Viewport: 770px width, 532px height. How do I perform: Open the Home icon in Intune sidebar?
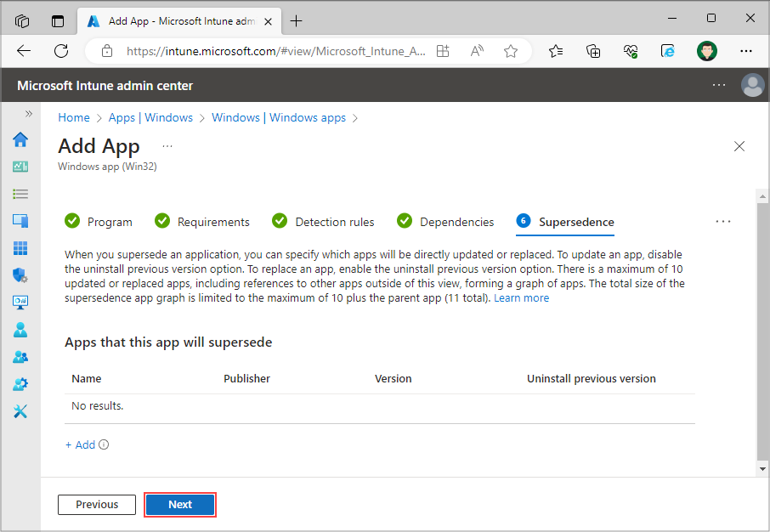(x=20, y=139)
